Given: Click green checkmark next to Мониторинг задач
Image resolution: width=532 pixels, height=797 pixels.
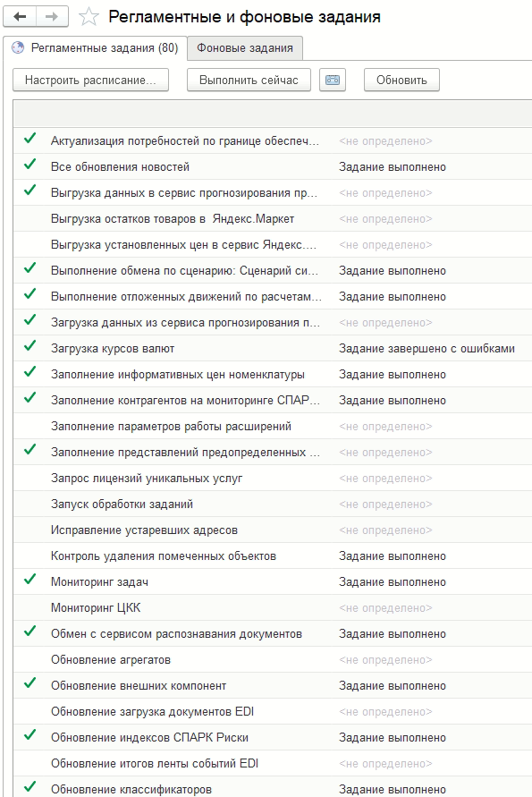Looking at the screenshot, I should tap(30, 579).
